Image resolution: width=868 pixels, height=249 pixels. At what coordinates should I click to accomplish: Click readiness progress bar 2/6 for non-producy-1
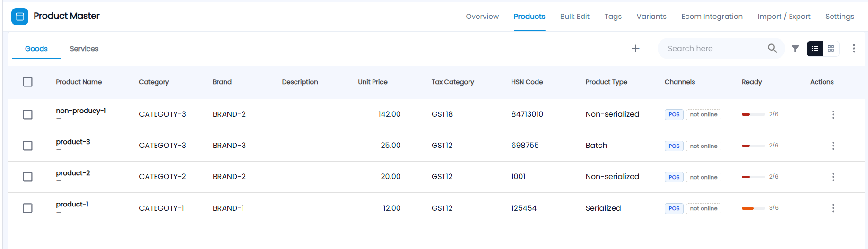pyautogui.click(x=753, y=114)
